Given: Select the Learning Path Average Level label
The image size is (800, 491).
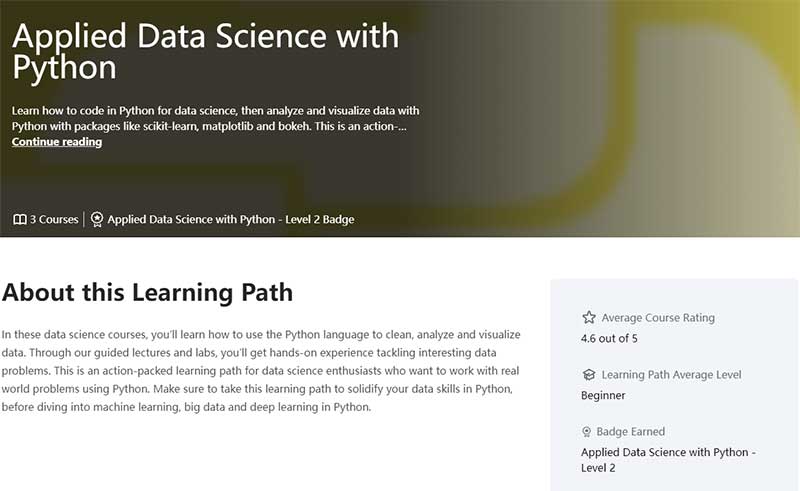Looking at the screenshot, I should point(671,375).
